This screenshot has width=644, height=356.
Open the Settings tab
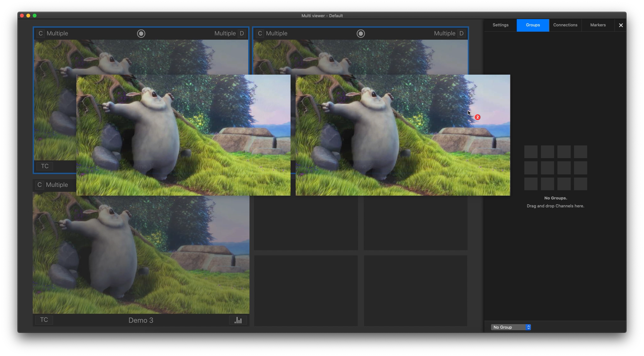(500, 25)
